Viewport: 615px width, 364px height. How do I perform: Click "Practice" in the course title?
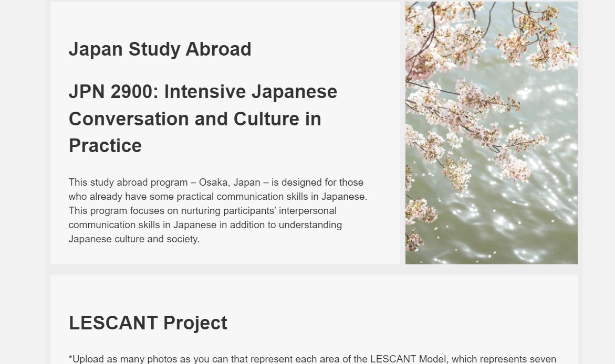[x=105, y=146]
